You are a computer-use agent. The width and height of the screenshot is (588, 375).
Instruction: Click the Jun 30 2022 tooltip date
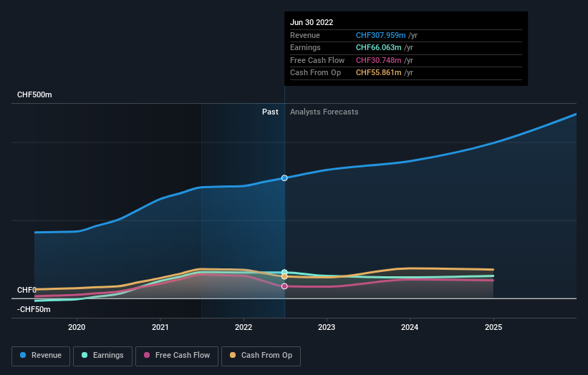[312, 22]
